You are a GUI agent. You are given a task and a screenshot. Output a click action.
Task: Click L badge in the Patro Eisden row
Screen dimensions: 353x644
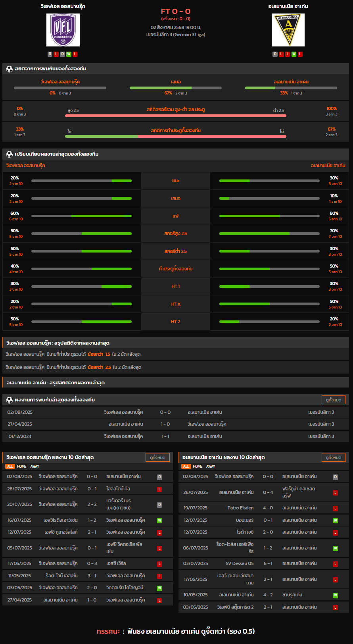(x=336, y=508)
